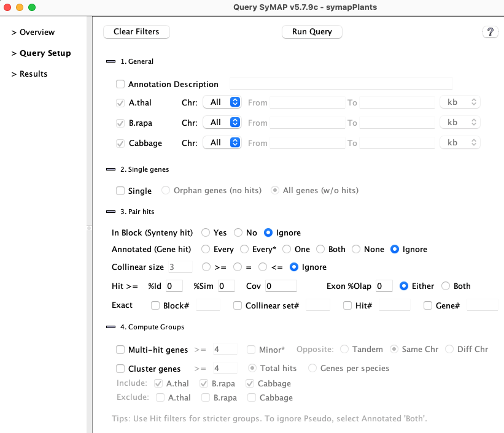Select Annotated One option

pos(287,249)
